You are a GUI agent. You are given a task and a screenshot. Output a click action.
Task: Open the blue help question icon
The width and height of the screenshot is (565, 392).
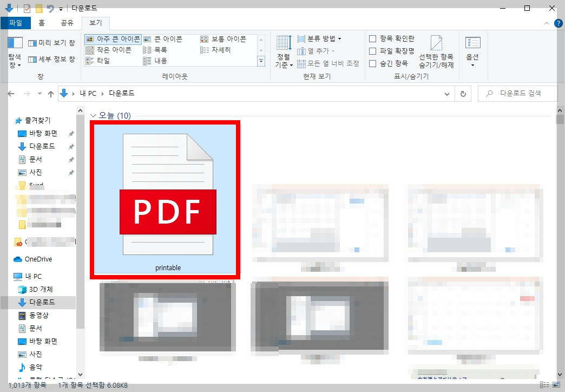tap(558, 23)
